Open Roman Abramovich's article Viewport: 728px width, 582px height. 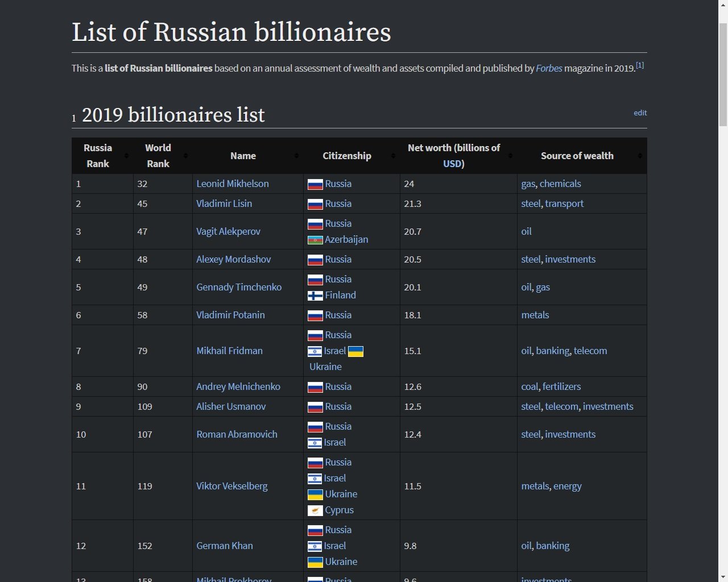pyautogui.click(x=237, y=434)
